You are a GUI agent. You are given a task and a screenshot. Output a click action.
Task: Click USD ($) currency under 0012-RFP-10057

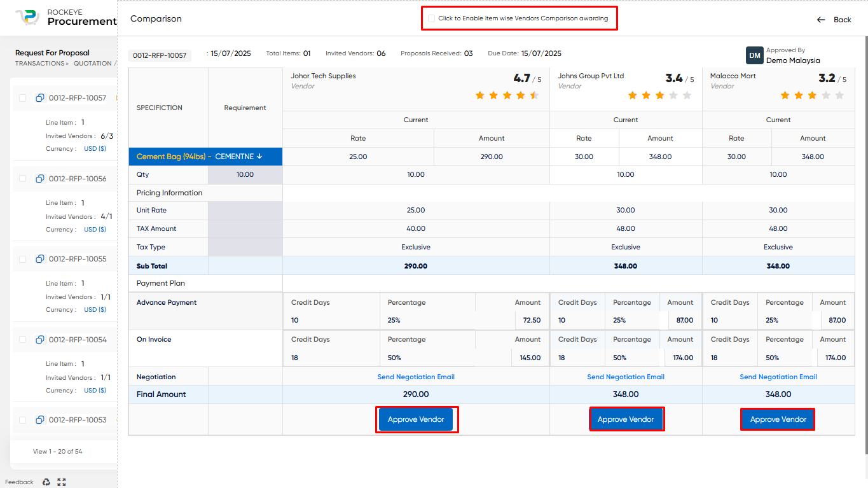coord(95,149)
